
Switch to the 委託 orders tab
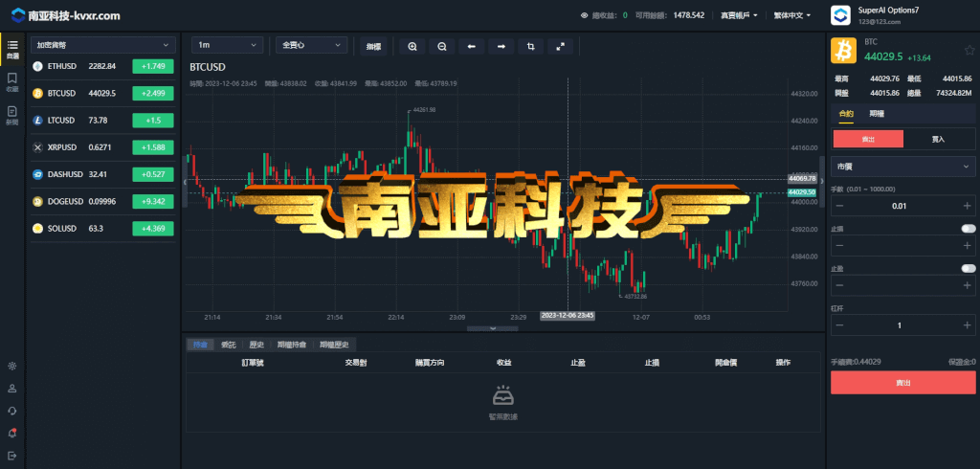click(228, 345)
